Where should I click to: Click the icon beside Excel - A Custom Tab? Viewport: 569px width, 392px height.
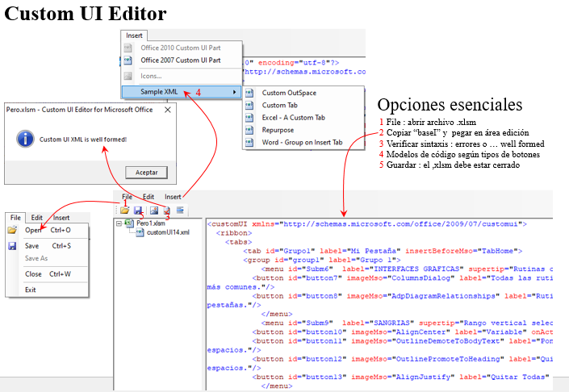pos(249,118)
